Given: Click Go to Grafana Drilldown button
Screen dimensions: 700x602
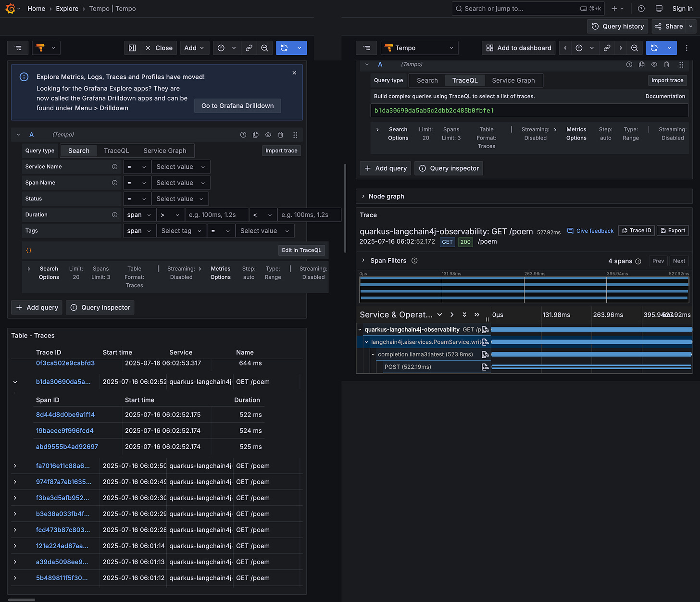Looking at the screenshot, I should click(x=237, y=106).
